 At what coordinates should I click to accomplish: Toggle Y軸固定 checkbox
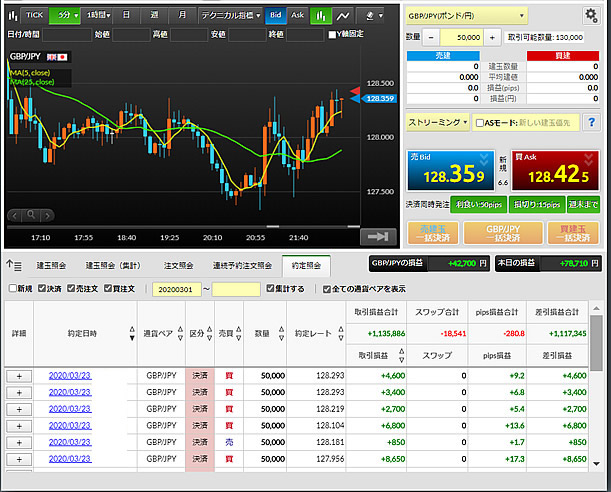(x=332, y=35)
